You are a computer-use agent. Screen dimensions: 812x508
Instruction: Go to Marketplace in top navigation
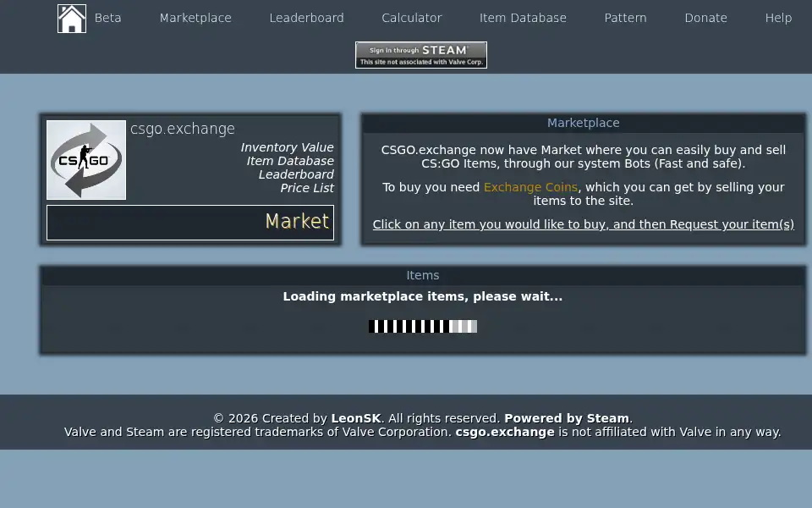point(195,18)
